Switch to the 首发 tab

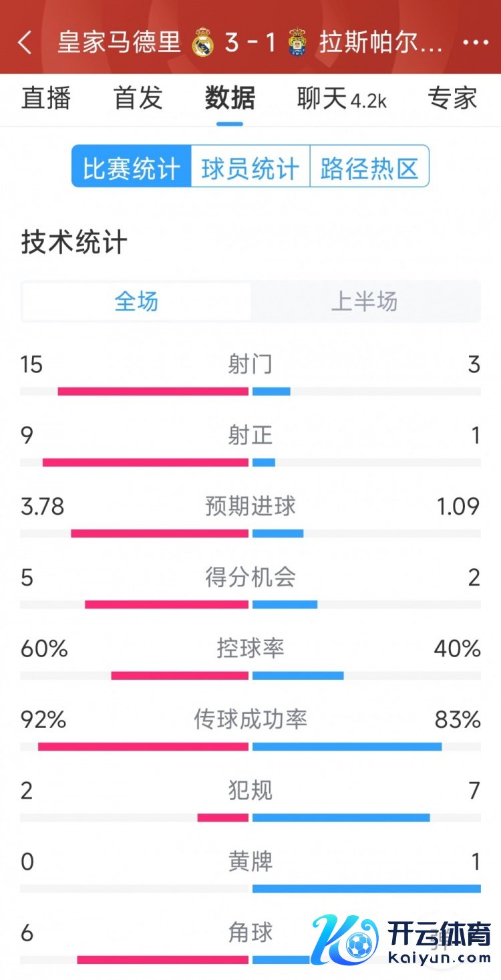point(138,98)
